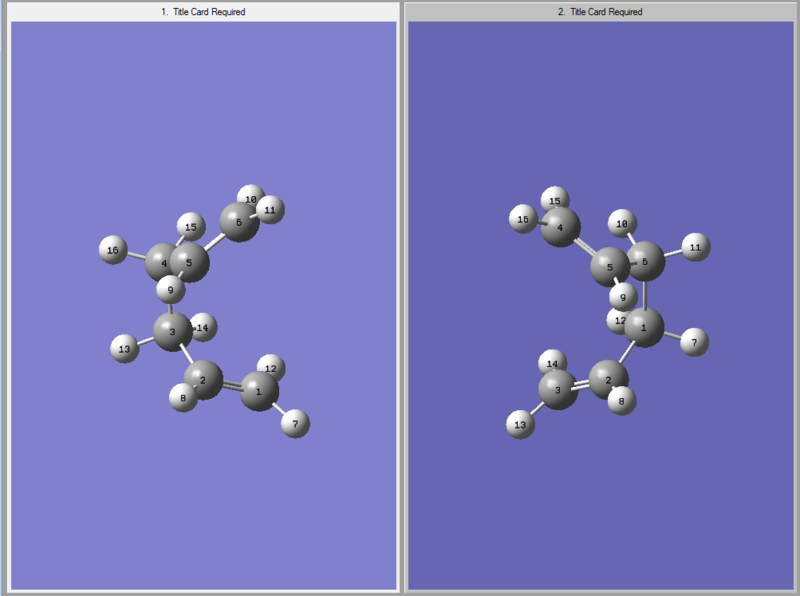The width and height of the screenshot is (800, 596).
Task: Select hydrogen atom 9 in molecule window 2
Action: pos(623,297)
